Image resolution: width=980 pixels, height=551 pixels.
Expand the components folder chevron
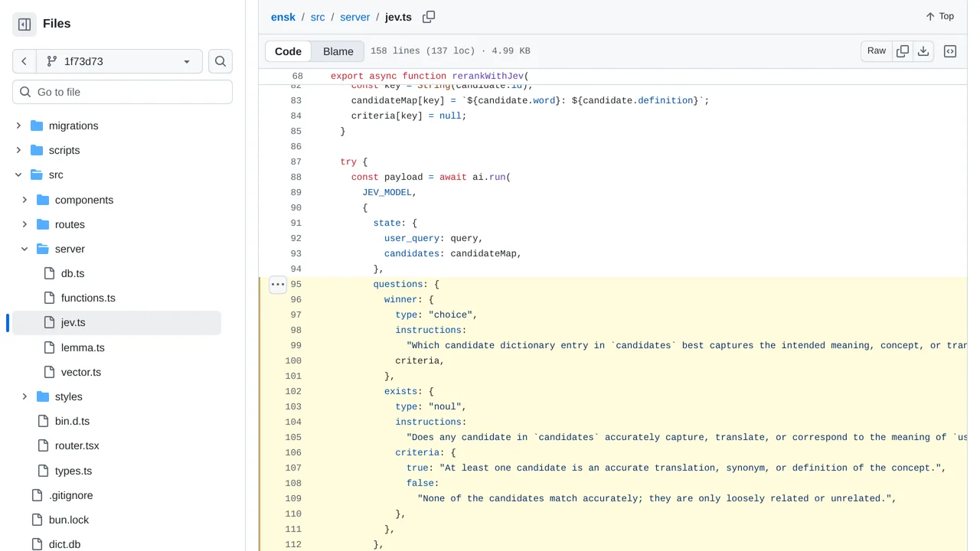[24, 200]
